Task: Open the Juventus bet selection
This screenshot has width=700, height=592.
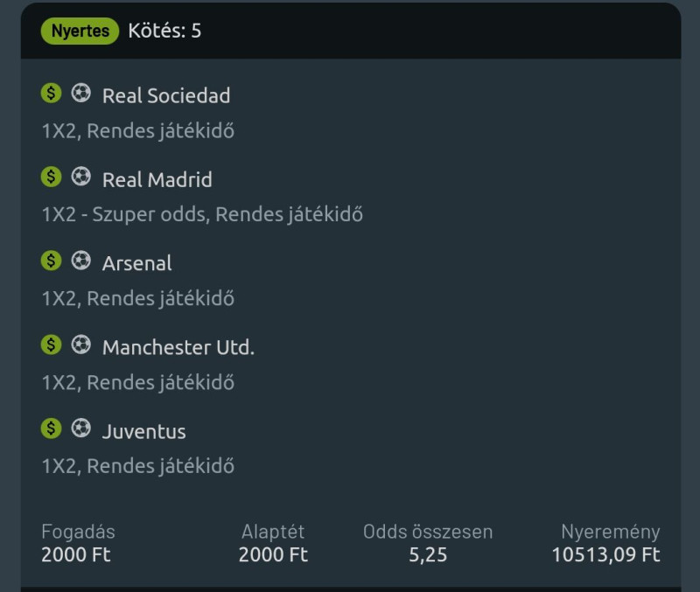Action: (x=144, y=431)
